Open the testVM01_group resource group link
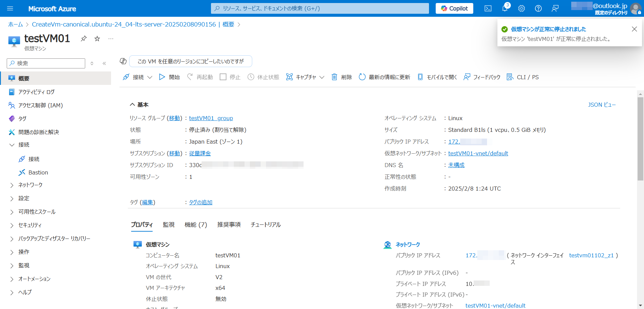Image resolution: width=644 pixels, height=309 pixels. 211,118
